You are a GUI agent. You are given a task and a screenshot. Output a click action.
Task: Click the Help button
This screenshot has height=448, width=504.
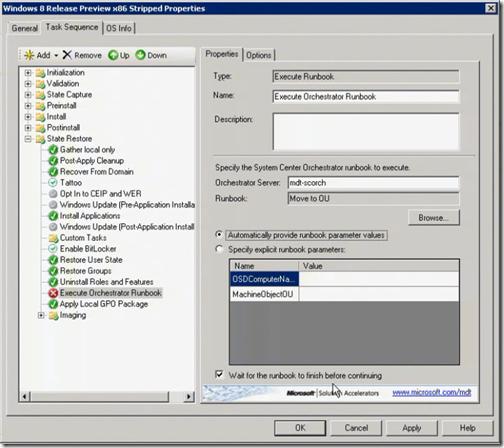(467, 428)
